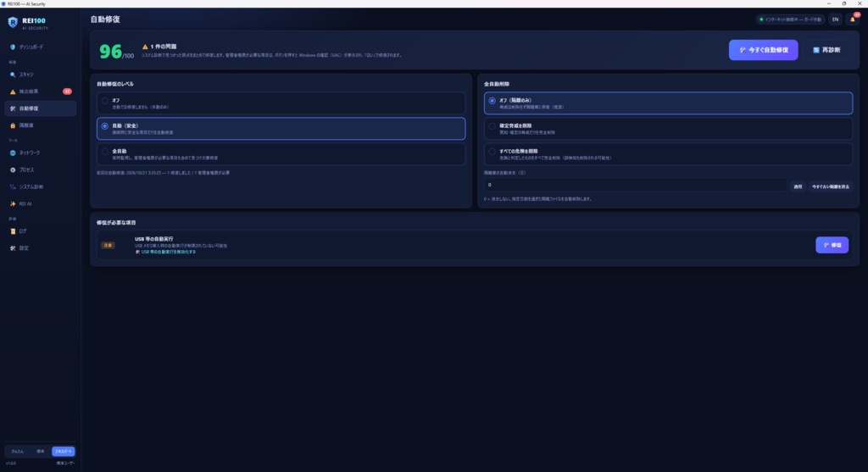Select the 自動修復 tools sidebar item
Viewport: 868px width, 472px height.
tap(40, 108)
